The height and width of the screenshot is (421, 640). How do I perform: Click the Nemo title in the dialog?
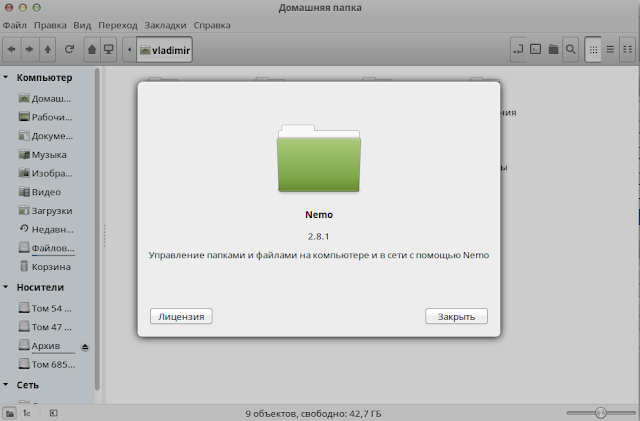pos(319,215)
